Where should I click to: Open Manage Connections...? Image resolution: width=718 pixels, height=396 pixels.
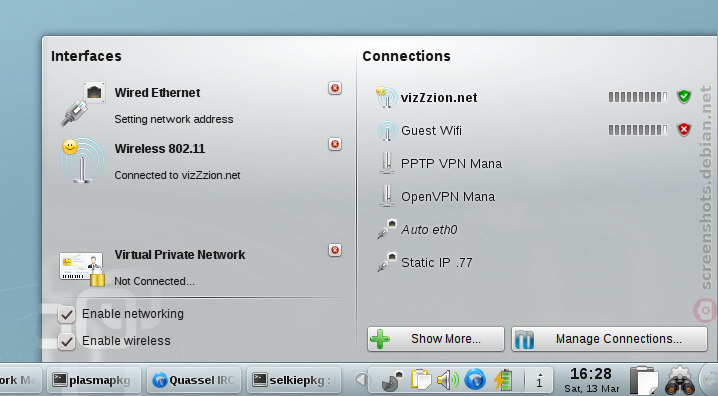[609, 339]
